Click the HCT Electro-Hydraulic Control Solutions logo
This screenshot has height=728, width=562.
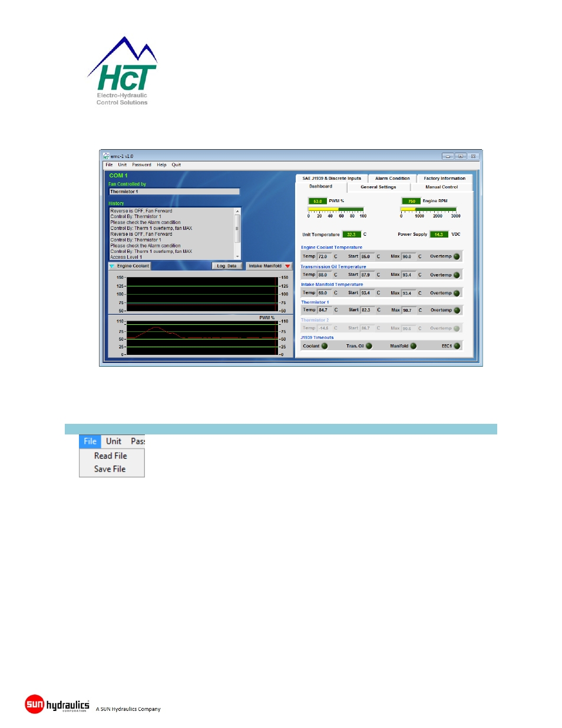pyautogui.click(x=123, y=71)
